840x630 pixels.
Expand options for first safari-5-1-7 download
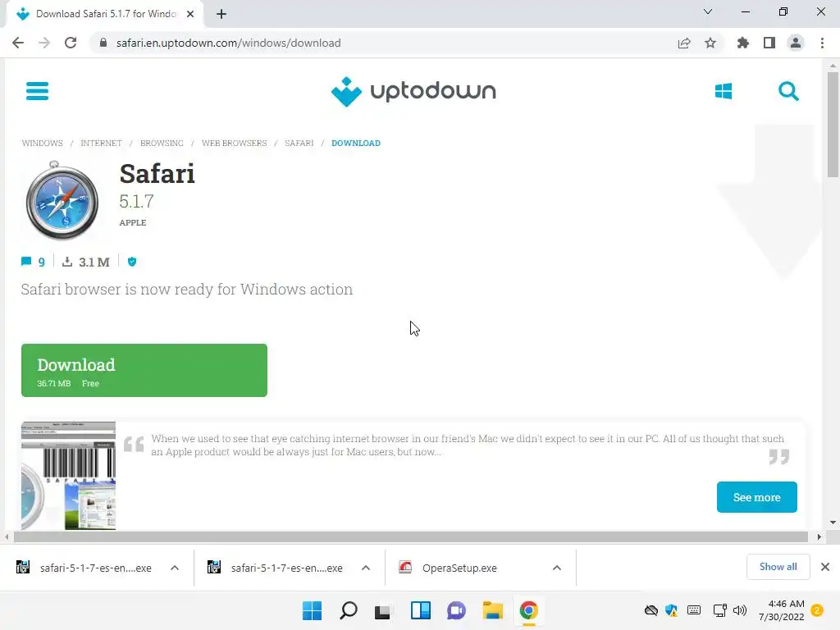[175, 568]
